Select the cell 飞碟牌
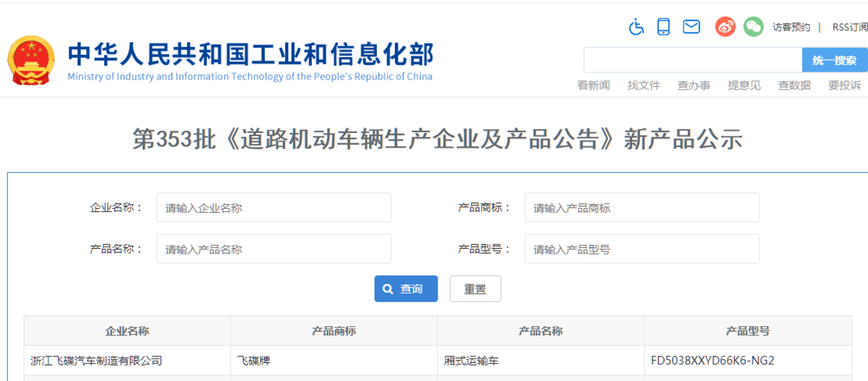The image size is (868, 381). pos(334,360)
